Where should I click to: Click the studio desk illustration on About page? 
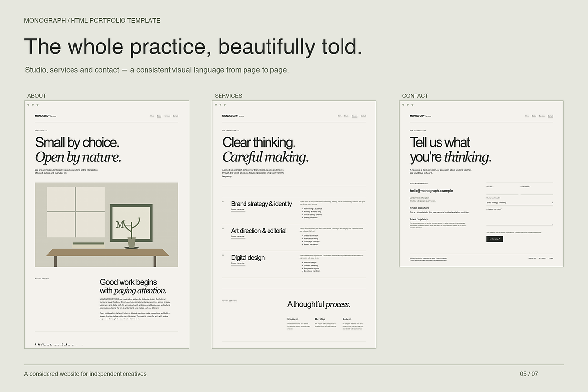tap(106, 225)
